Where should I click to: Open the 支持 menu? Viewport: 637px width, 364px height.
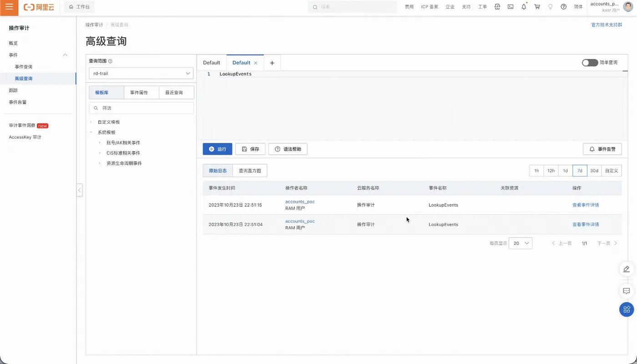tap(466, 7)
